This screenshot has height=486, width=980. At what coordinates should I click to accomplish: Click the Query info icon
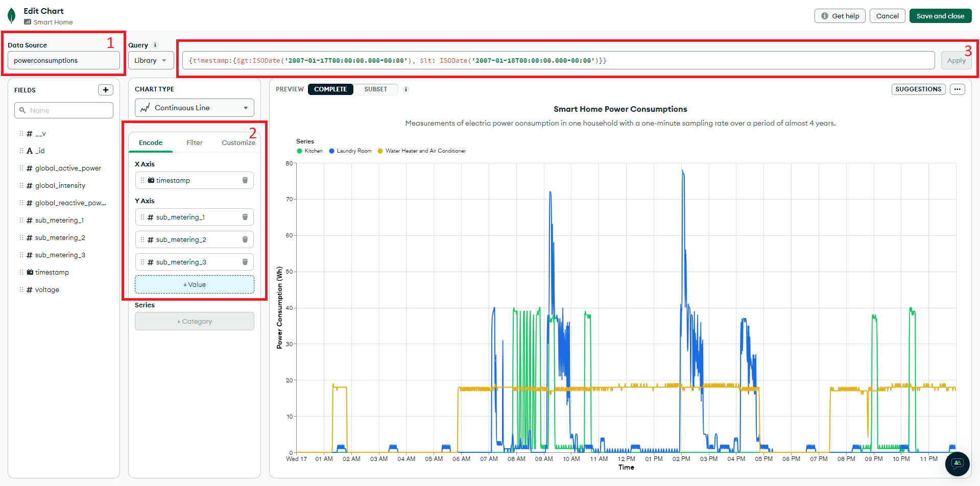(155, 45)
